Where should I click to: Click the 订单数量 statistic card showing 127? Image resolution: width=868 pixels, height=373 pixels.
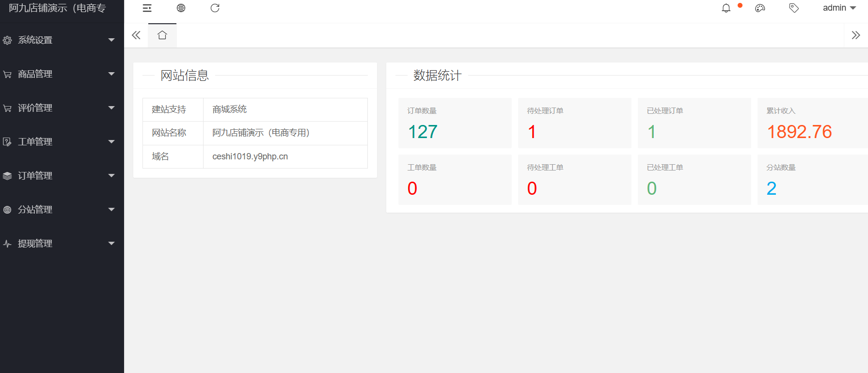pos(455,123)
